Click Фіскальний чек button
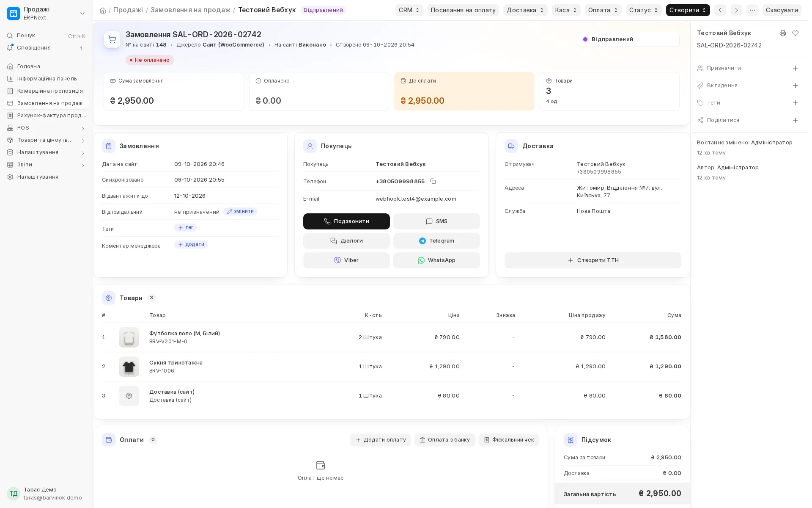This screenshot has width=812, height=508. coord(509,440)
